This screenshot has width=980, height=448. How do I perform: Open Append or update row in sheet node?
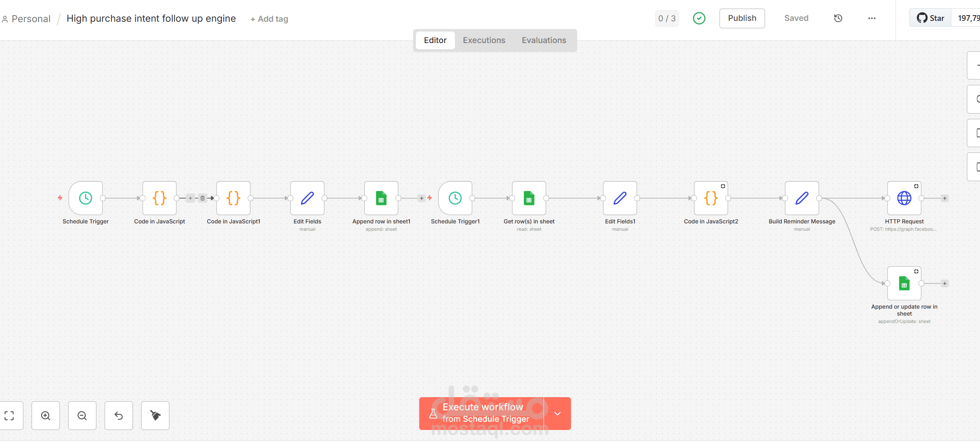pos(904,283)
